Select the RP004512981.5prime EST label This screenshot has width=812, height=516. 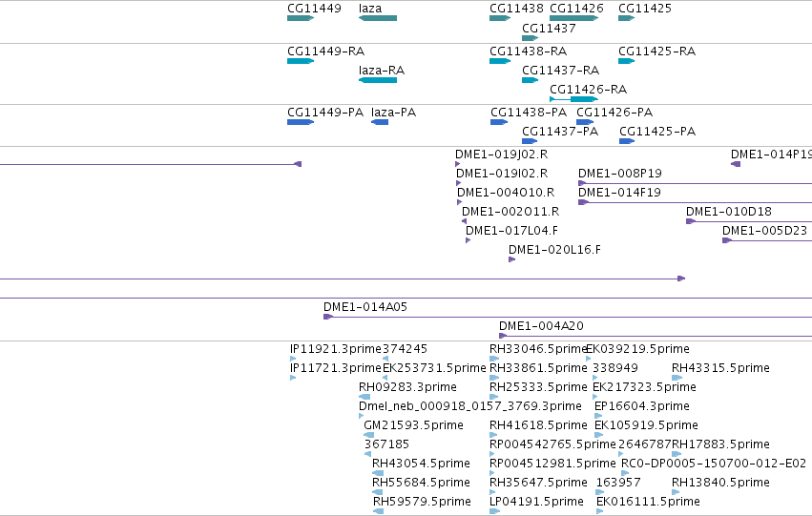pyautogui.click(x=552, y=464)
